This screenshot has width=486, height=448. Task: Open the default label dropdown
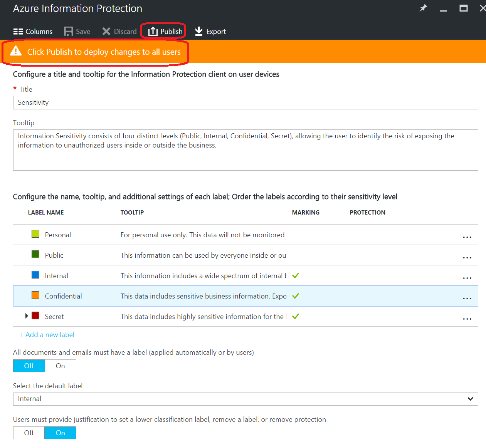470,399
